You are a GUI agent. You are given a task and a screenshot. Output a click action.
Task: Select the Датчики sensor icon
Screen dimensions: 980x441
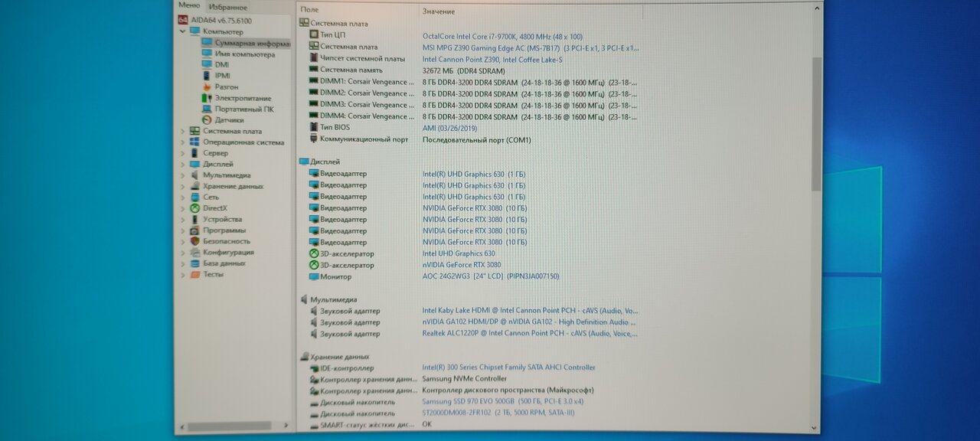207,120
